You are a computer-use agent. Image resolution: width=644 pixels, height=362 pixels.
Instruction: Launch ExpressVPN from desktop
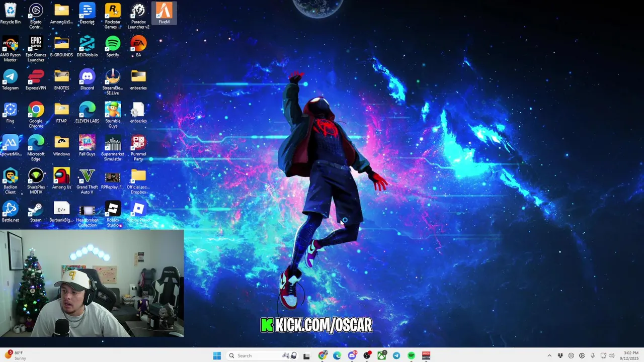pos(36,79)
